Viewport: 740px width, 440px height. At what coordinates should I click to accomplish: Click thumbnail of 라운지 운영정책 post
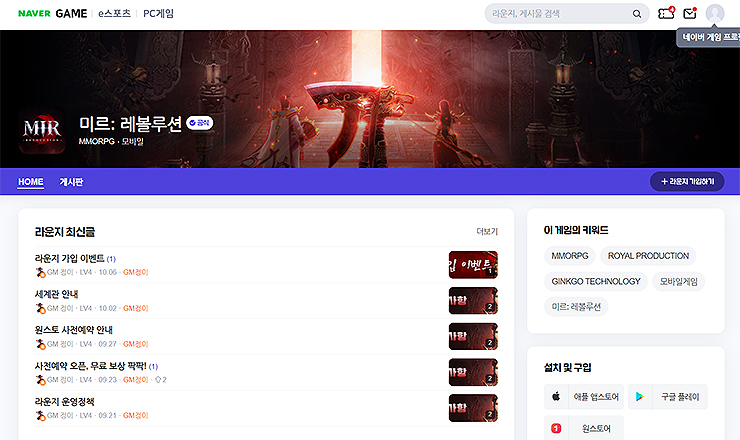tap(473, 408)
